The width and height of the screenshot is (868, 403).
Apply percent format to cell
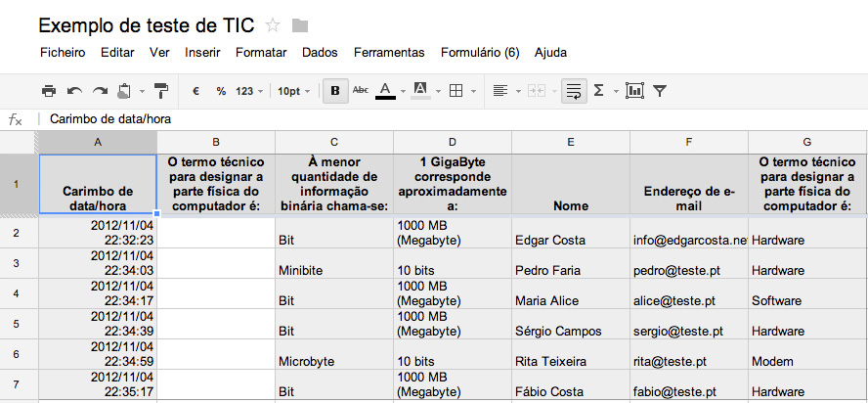pos(221,91)
